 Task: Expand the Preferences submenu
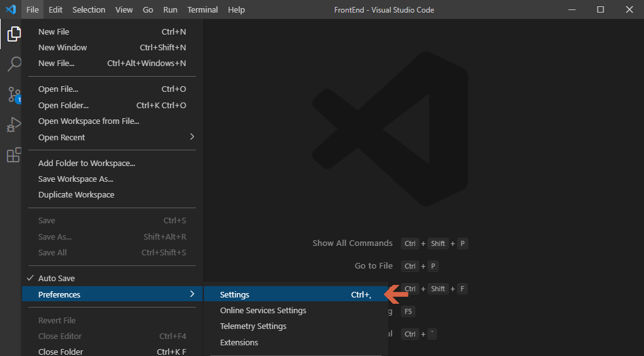pyautogui.click(x=112, y=294)
